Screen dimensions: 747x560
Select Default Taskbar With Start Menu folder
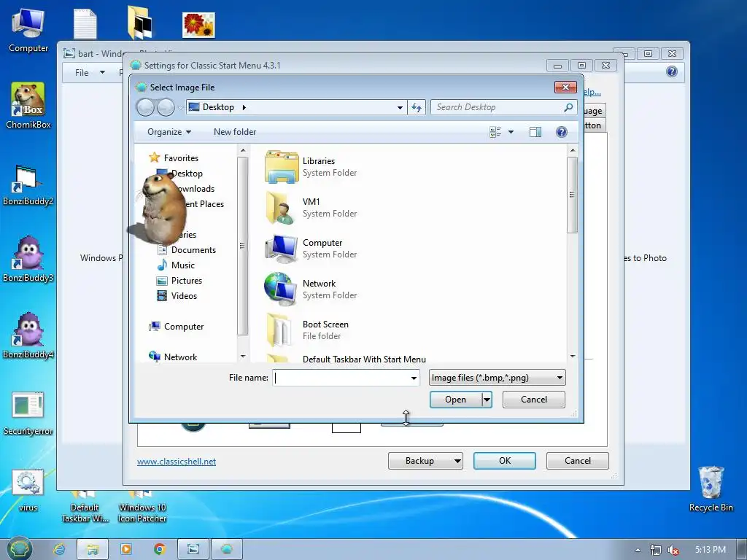click(364, 359)
